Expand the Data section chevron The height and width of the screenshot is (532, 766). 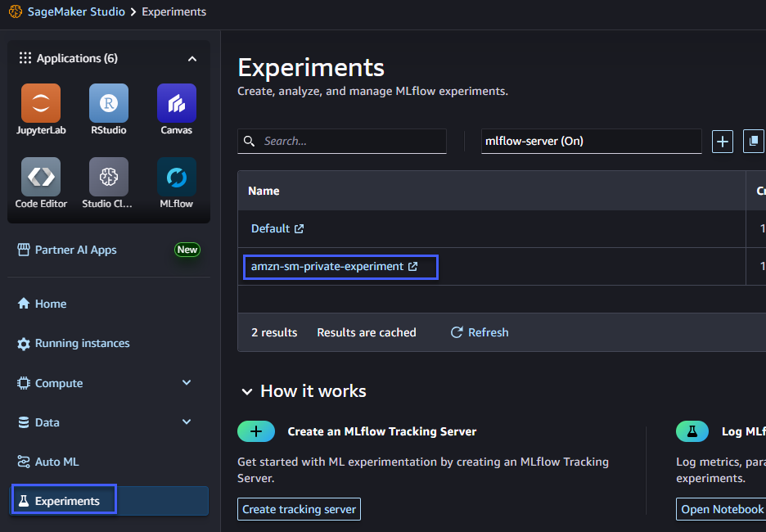[x=186, y=422]
